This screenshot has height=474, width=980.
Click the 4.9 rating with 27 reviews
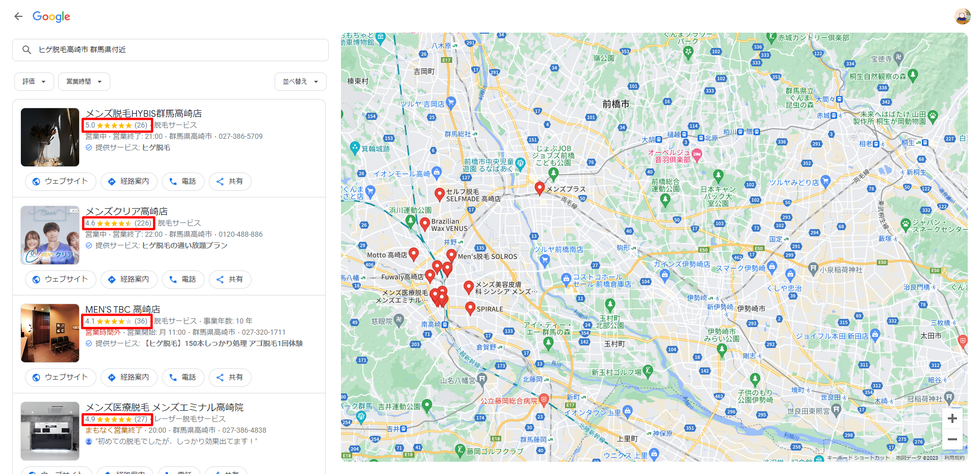117,419
